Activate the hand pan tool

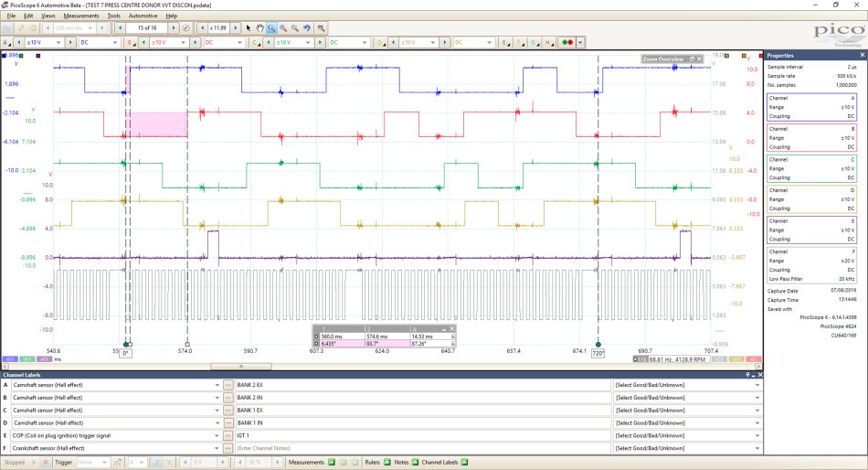pyautogui.click(x=259, y=27)
